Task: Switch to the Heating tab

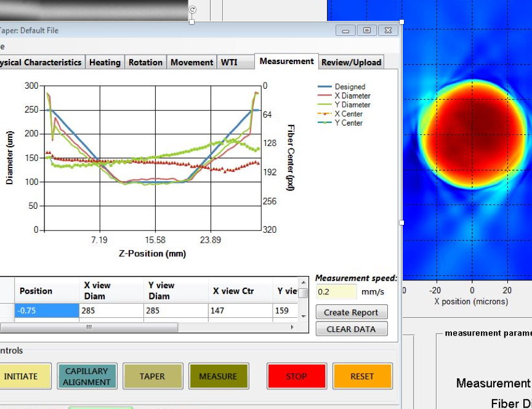Action: click(x=105, y=62)
